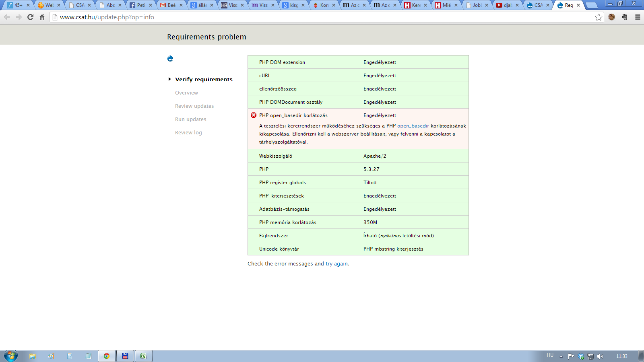Click the Apache/2 value
644x362 pixels.
coord(375,156)
